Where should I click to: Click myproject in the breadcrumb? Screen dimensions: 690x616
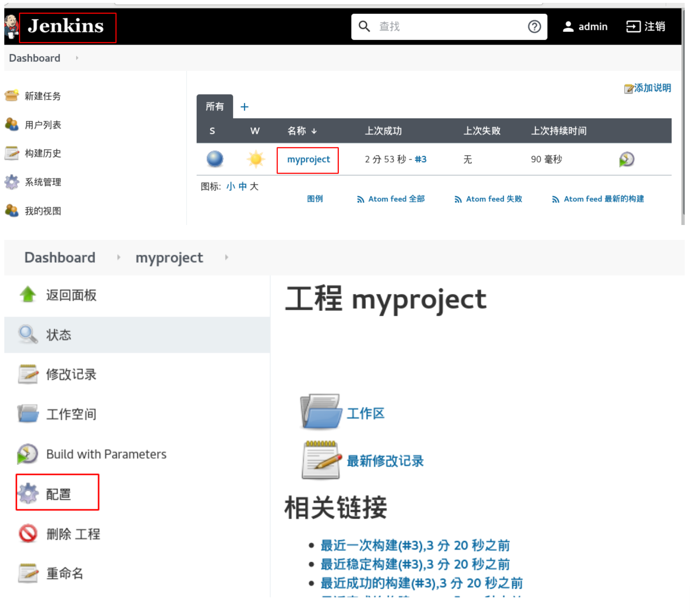pyautogui.click(x=169, y=258)
